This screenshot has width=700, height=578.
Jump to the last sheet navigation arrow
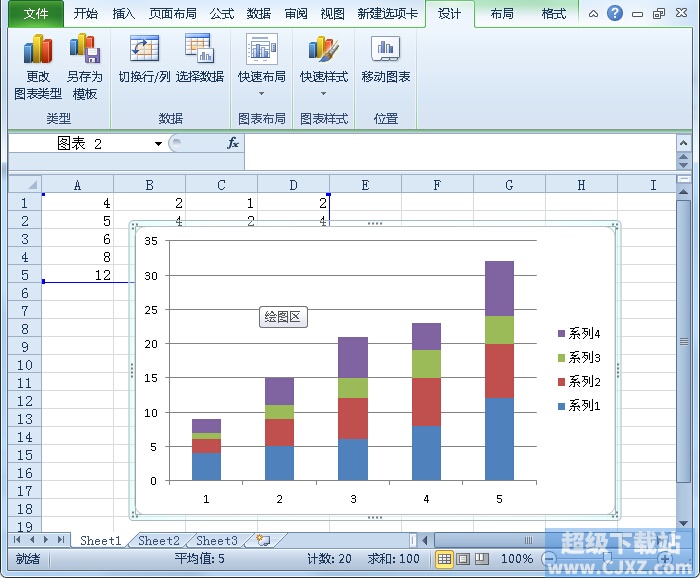(x=61, y=540)
